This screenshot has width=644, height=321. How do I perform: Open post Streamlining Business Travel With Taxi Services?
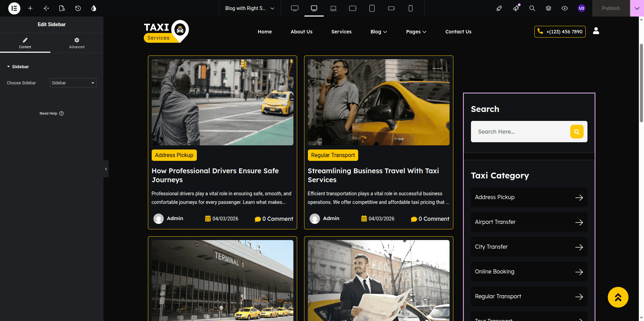[373, 175]
